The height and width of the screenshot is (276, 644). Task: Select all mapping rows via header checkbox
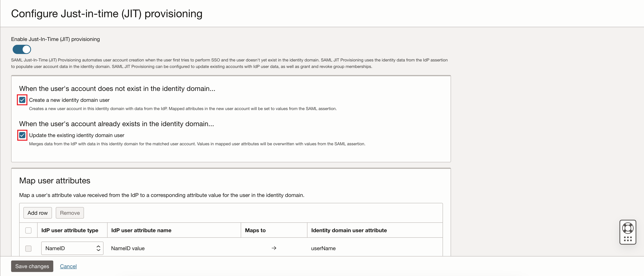(28, 230)
